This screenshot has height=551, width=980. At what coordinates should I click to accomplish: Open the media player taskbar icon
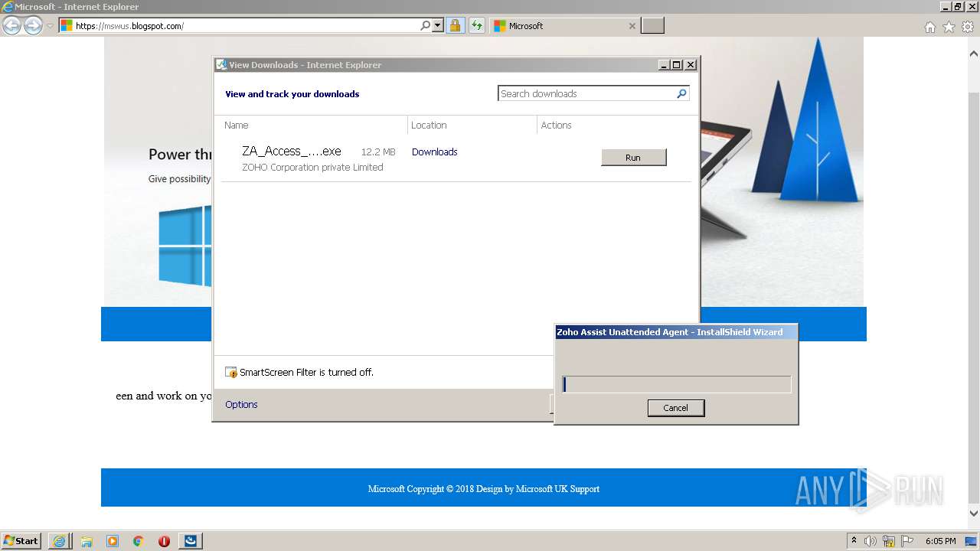pos(113,541)
